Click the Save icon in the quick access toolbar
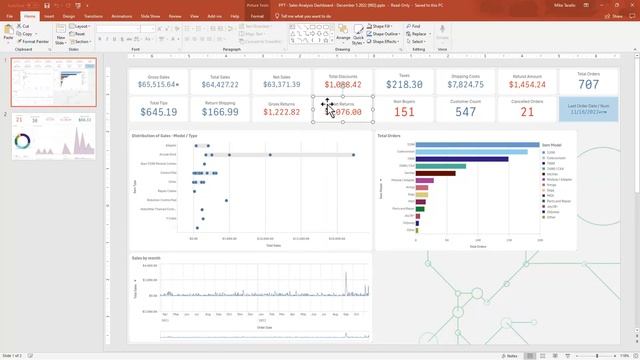Viewport: 640px width, 360px height. tap(47, 6)
